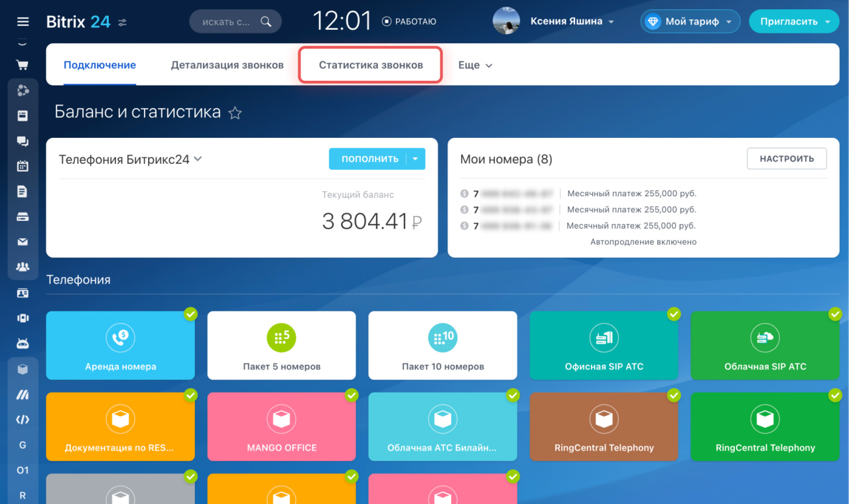The image size is (849, 504).
Task: Open the robot sidebar icon
Action: click(23, 343)
